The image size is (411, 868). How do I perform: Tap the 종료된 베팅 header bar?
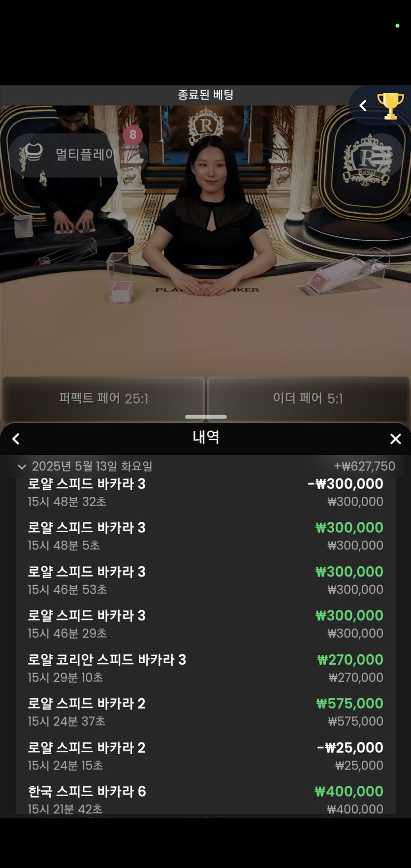205,95
